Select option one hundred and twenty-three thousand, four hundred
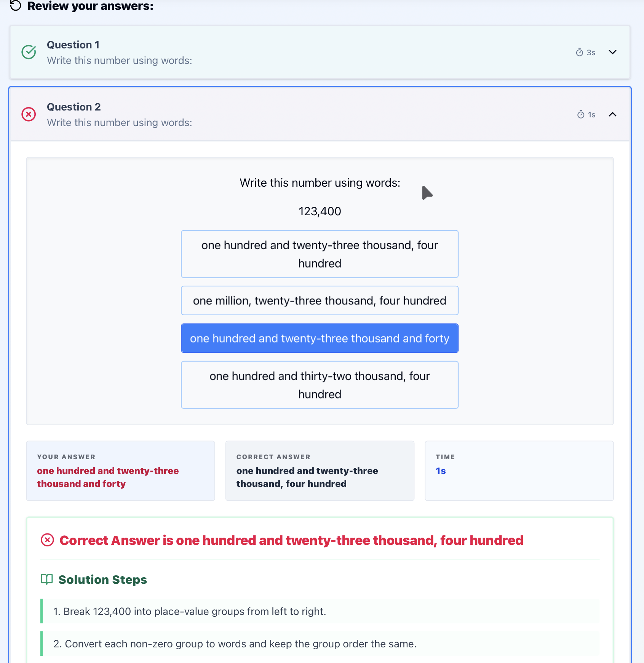 [320, 254]
